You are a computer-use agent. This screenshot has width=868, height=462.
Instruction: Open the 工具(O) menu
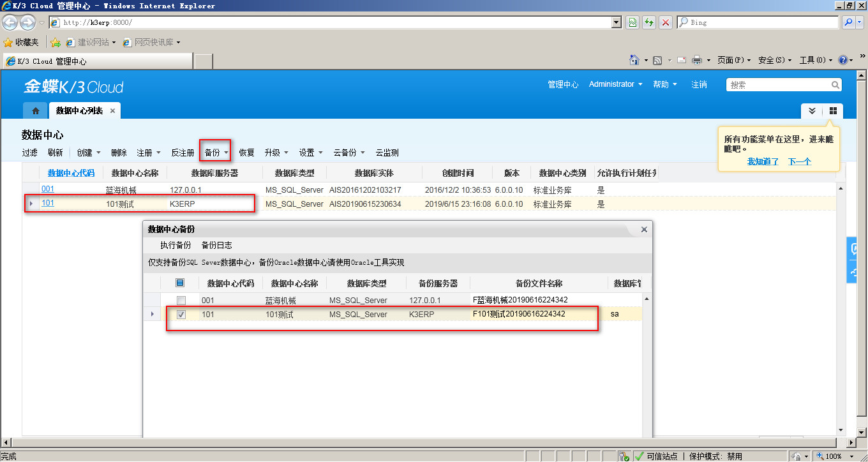[816, 60]
